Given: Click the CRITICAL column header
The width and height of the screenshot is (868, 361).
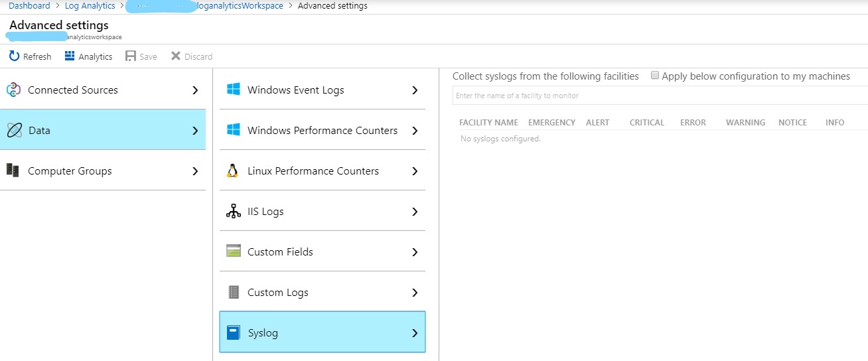Looking at the screenshot, I should [x=647, y=122].
